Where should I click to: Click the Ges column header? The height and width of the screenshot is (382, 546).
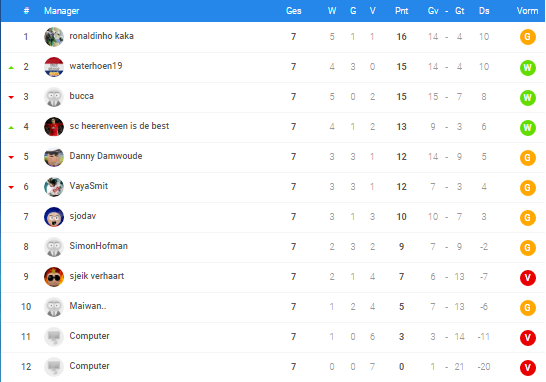click(294, 11)
